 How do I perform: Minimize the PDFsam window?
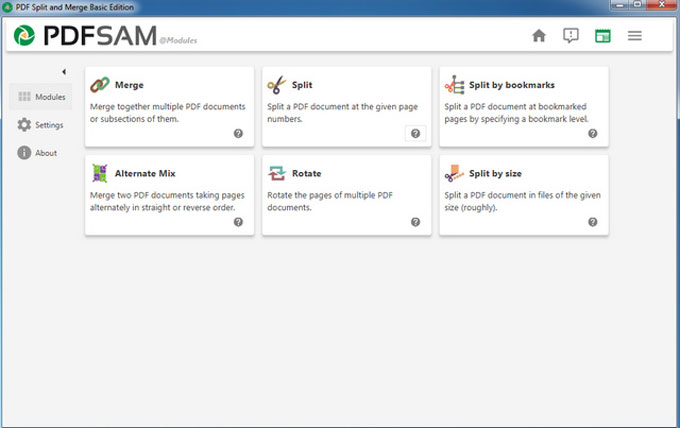[619, 5]
